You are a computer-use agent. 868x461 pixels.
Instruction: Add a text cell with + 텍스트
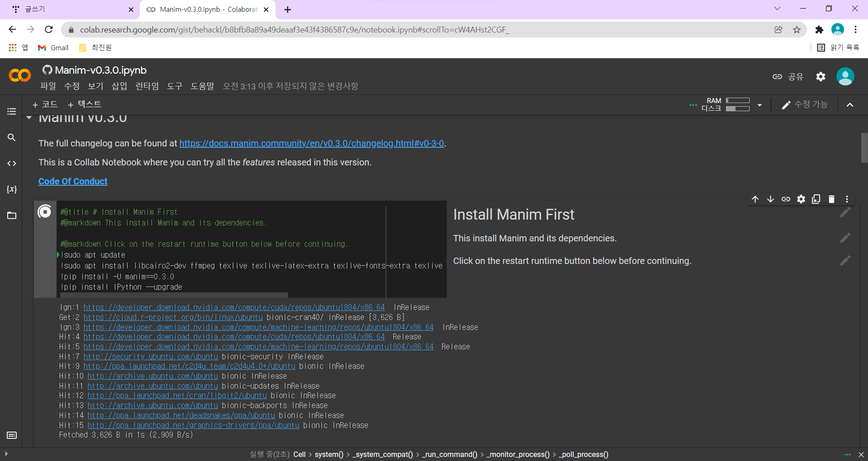84,104
